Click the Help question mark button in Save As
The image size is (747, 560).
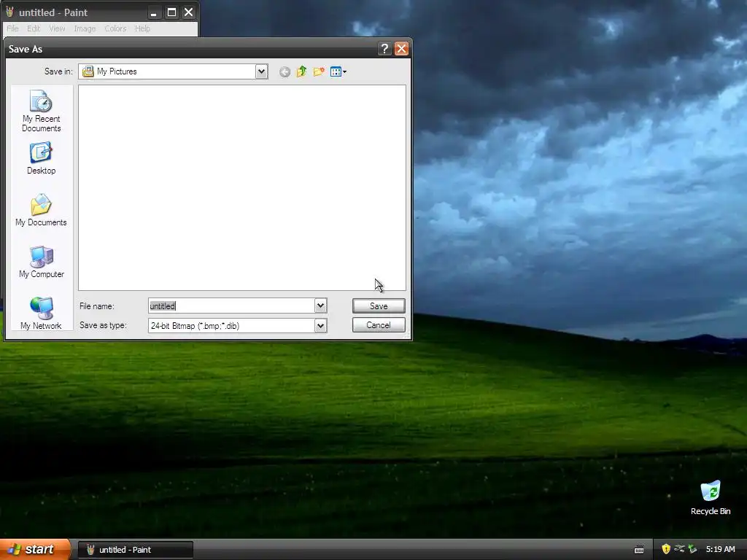pos(384,49)
